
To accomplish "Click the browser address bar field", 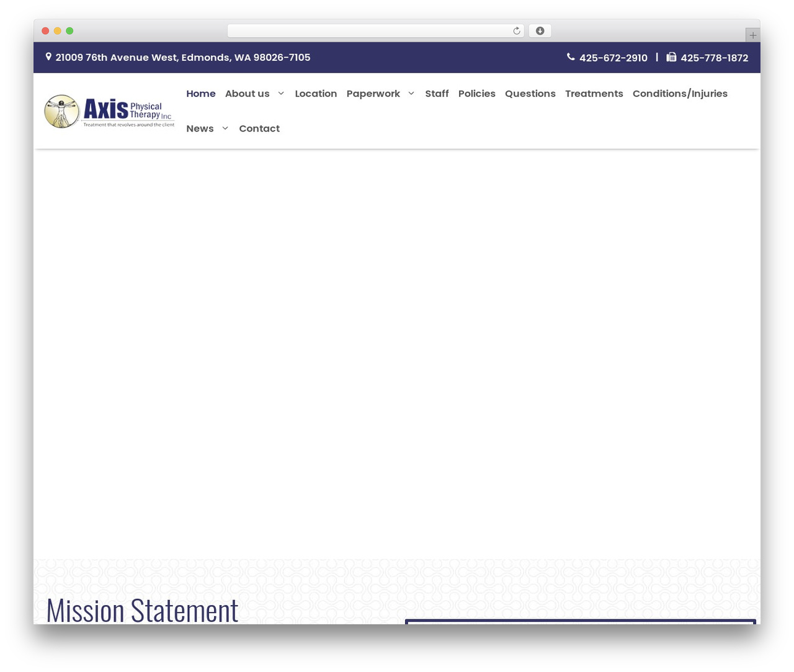I will (x=375, y=31).
